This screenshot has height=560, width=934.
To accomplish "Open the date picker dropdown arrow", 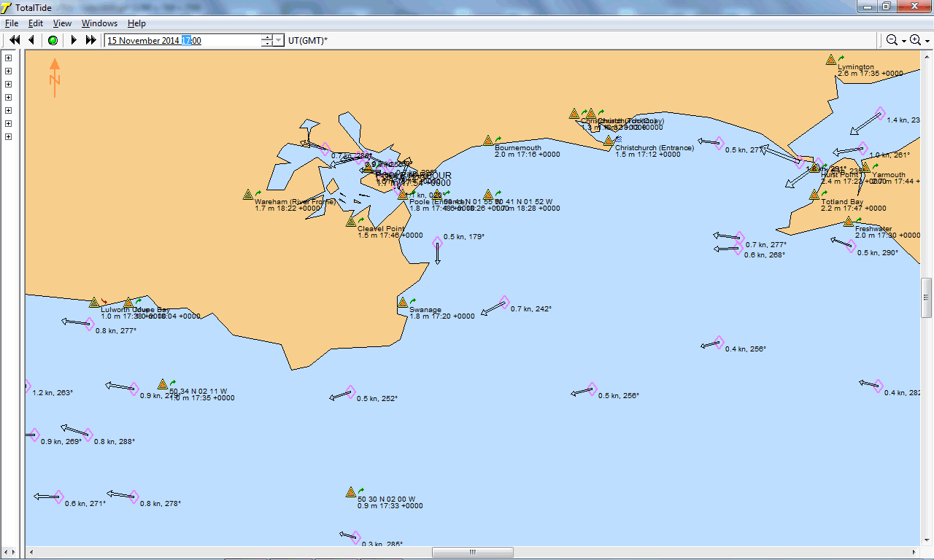I will coord(278,41).
